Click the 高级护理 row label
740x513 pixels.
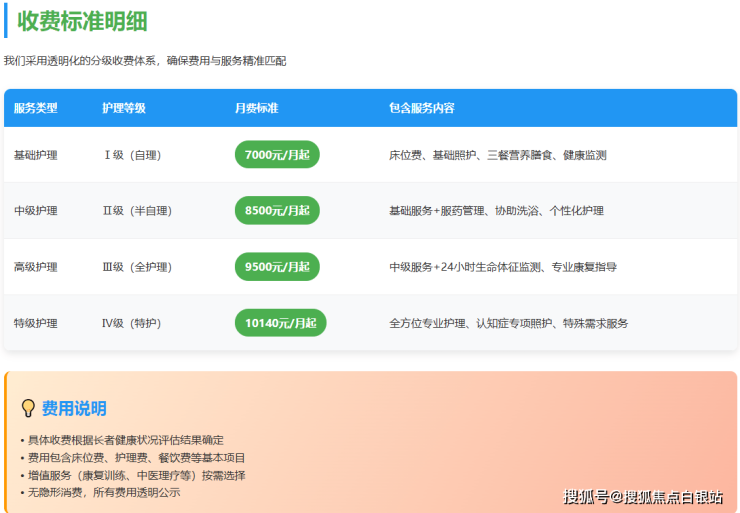point(36,267)
